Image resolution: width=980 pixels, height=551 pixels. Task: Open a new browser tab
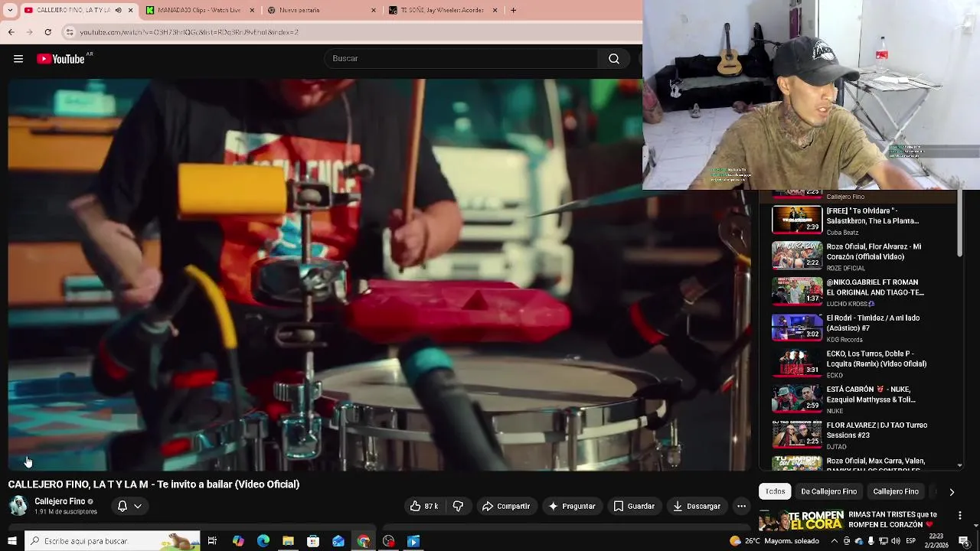(x=513, y=10)
